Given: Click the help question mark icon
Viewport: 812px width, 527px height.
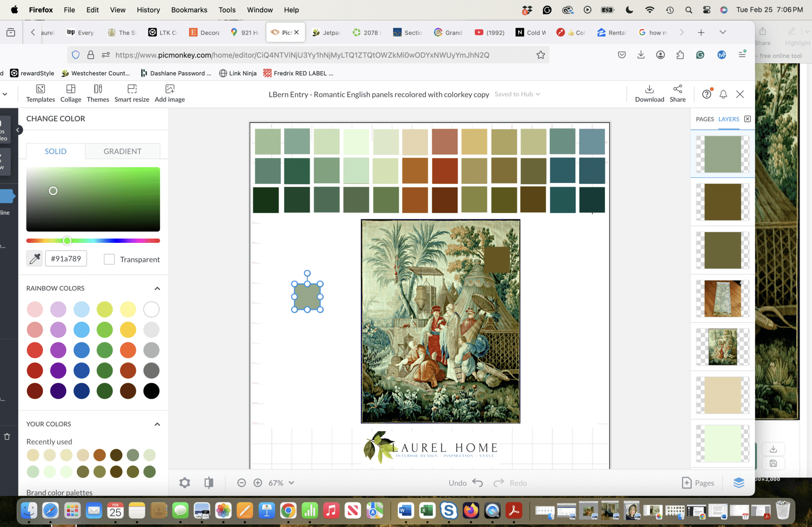Looking at the screenshot, I should (x=707, y=94).
